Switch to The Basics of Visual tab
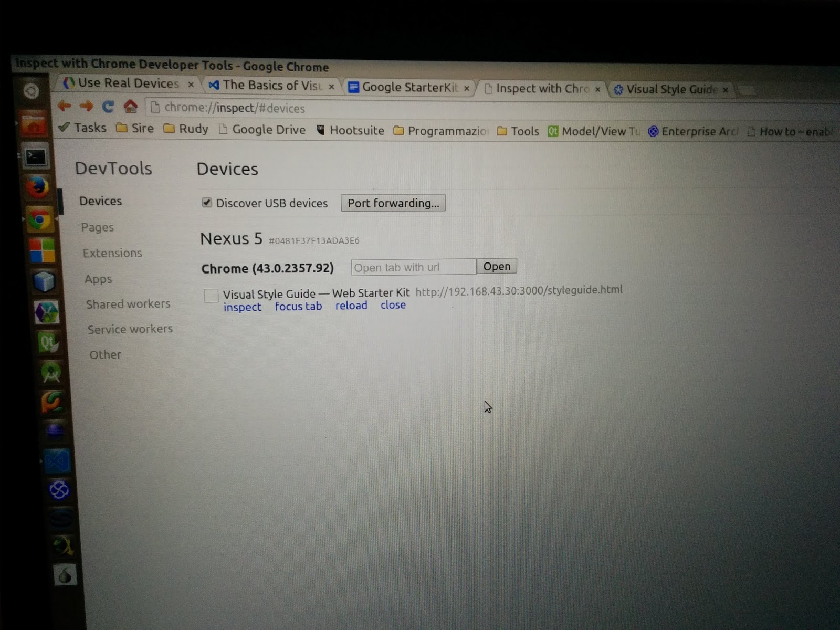Viewport: 840px width, 630px height. tap(270, 85)
